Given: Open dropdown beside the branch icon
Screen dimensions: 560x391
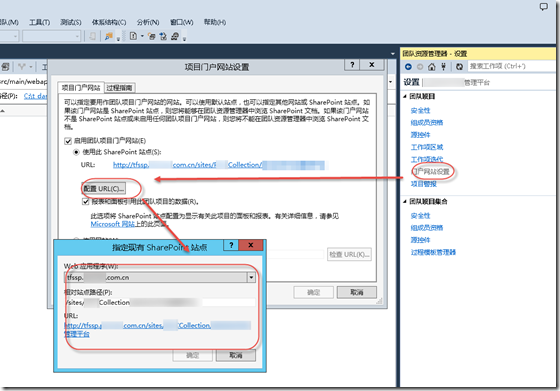Looking at the screenshot, I should (31, 67).
